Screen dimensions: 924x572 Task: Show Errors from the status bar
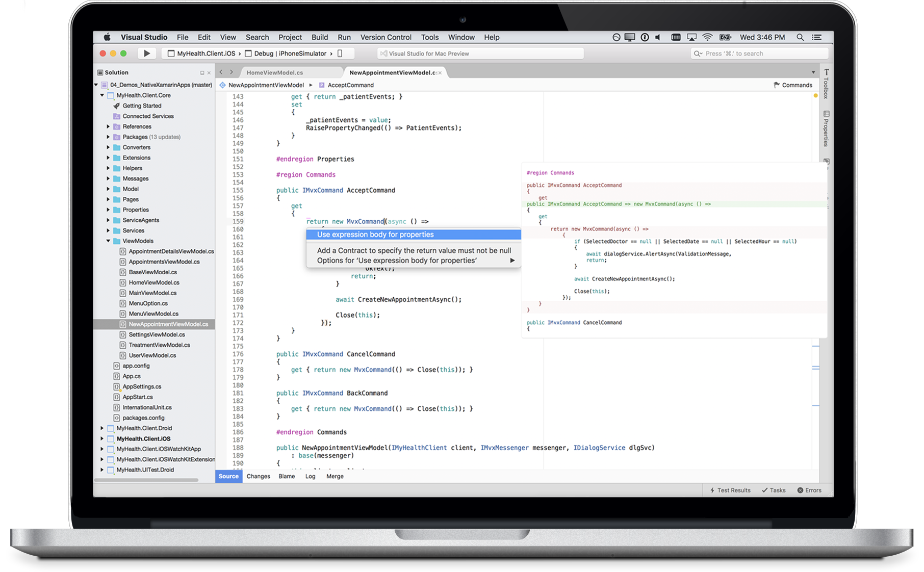(x=809, y=490)
